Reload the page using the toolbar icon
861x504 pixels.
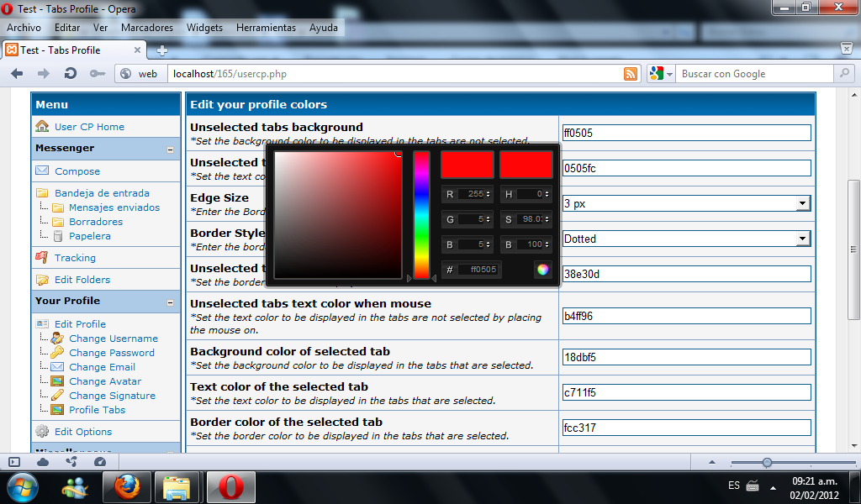[71, 74]
